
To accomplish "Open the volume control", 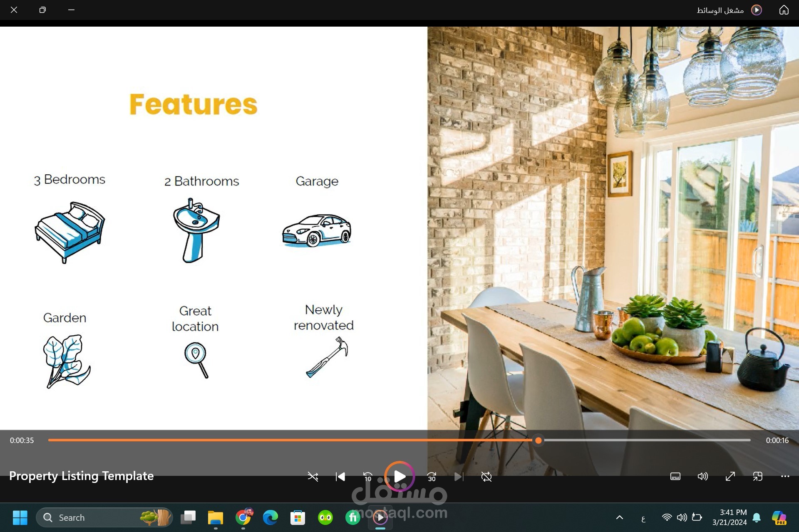I will tap(702, 477).
